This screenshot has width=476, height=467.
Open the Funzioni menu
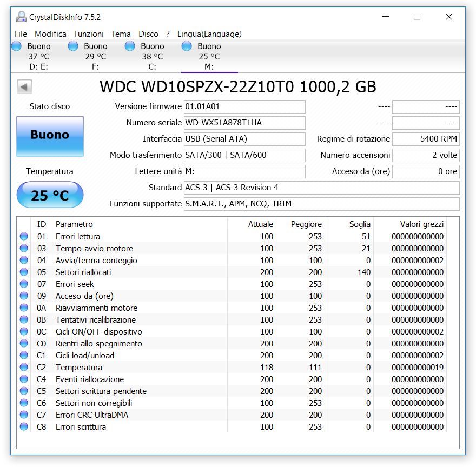click(89, 34)
